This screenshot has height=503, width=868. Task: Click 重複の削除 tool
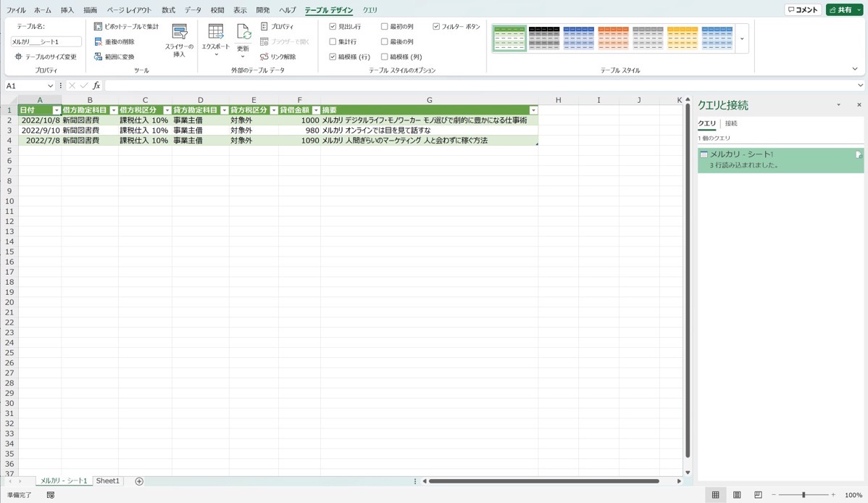coord(114,41)
